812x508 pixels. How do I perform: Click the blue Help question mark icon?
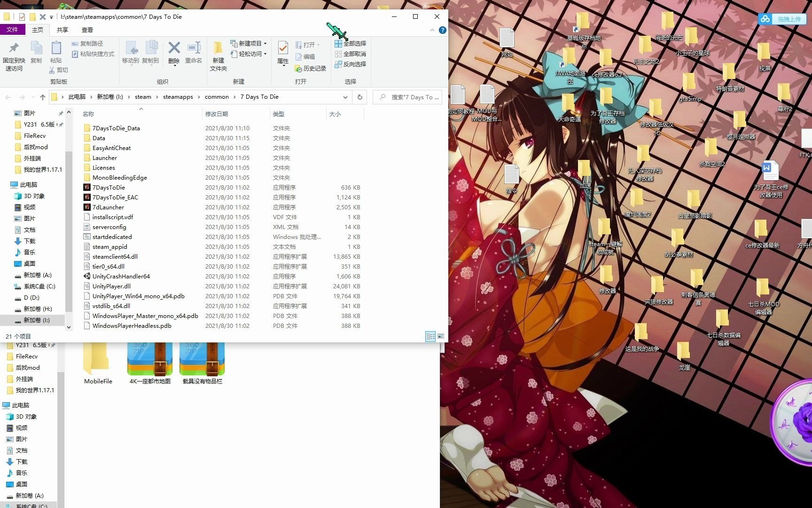pos(442,30)
